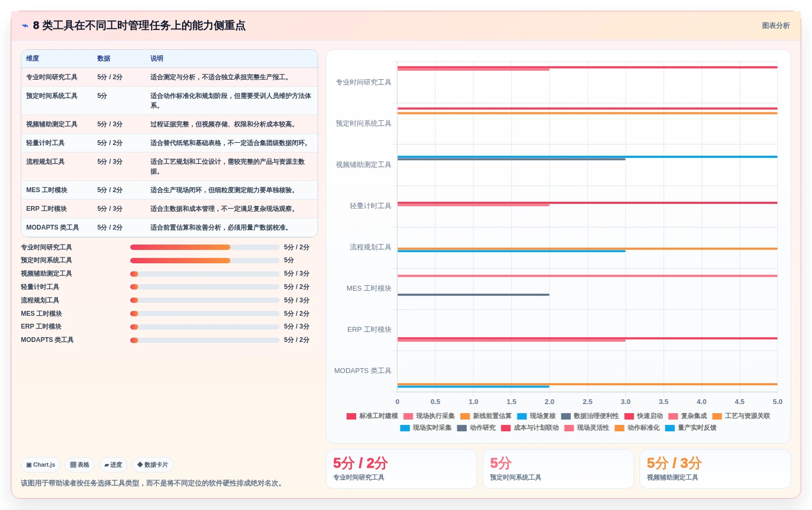Click the MES 工时模块 chart axis label
The width and height of the screenshot is (812, 510).
(x=369, y=288)
